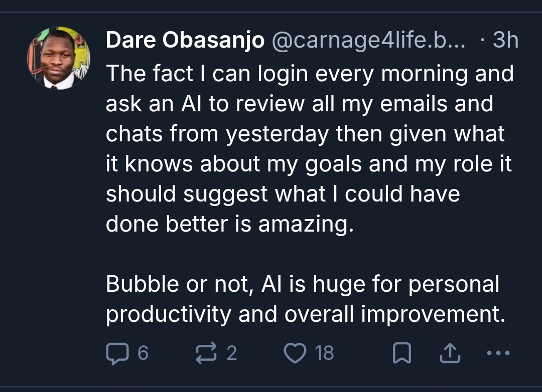Click the 'should suggest what I could have' line
Screen dimensions: 542x392
pyautogui.click(x=283, y=194)
